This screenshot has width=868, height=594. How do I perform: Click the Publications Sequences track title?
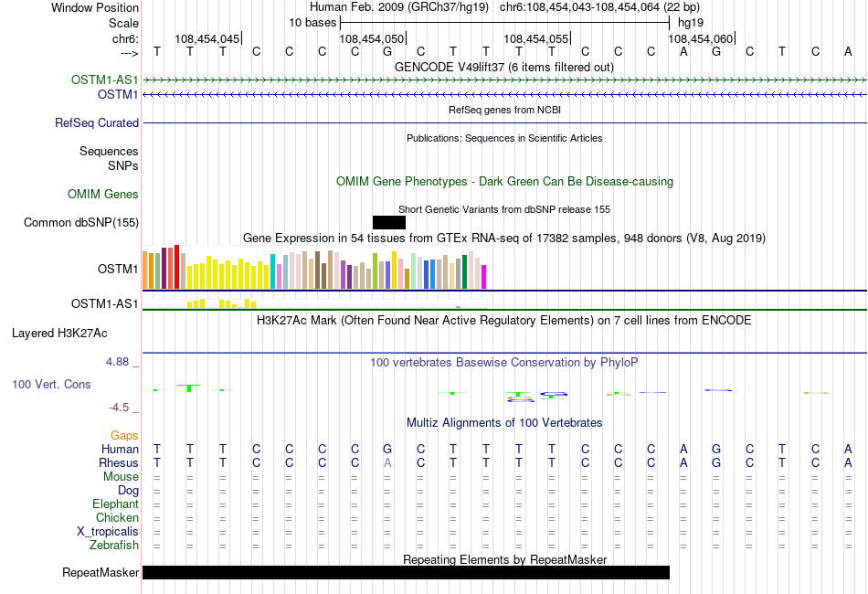pos(504,138)
